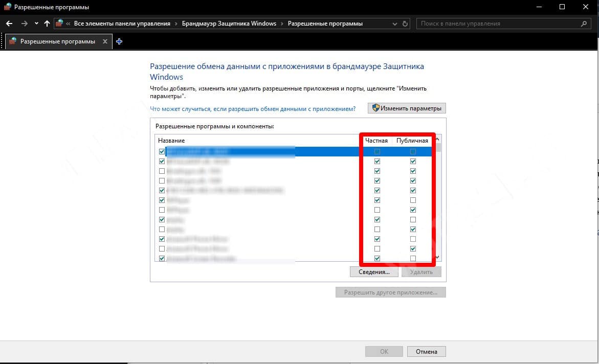Go back using the Back arrow

coord(9,24)
